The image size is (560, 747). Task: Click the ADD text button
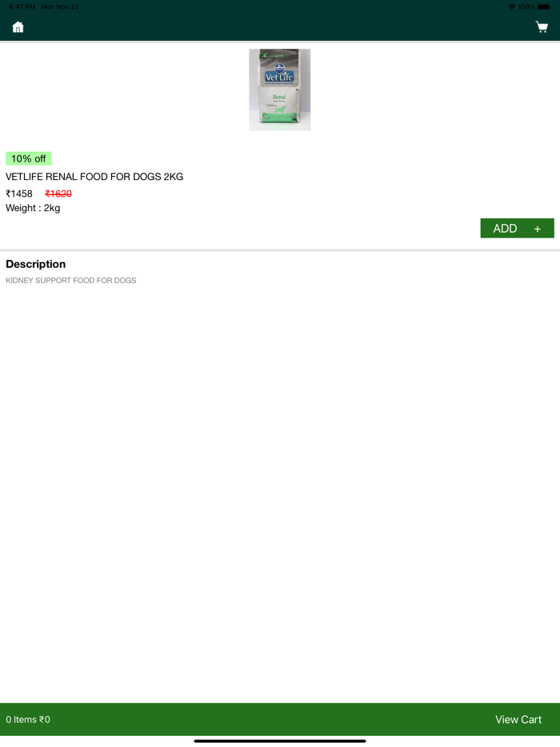click(505, 229)
